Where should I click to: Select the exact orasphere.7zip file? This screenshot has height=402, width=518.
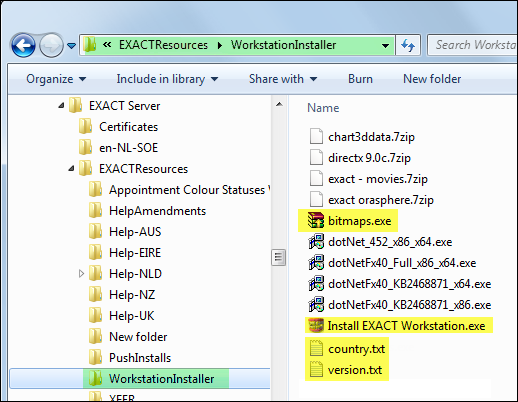tap(381, 200)
